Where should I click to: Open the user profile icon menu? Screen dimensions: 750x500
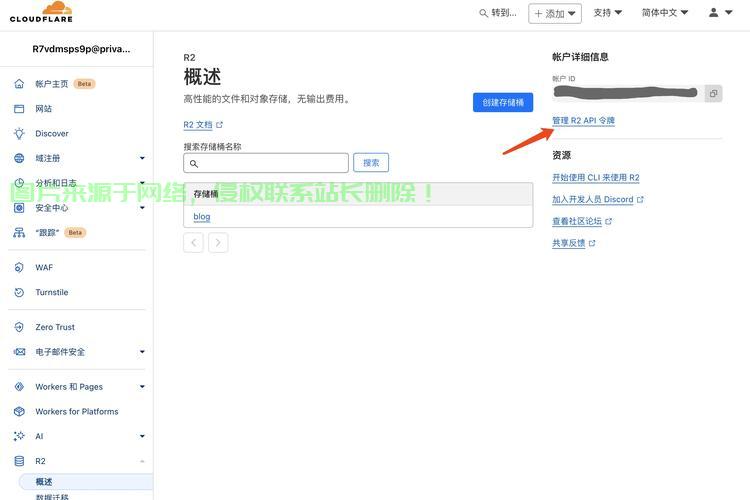[x=720, y=13]
